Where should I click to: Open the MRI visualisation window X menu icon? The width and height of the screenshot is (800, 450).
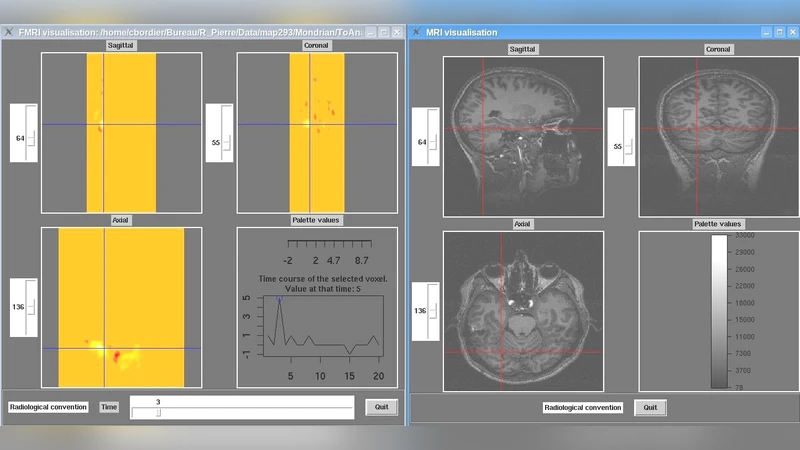[x=417, y=32]
